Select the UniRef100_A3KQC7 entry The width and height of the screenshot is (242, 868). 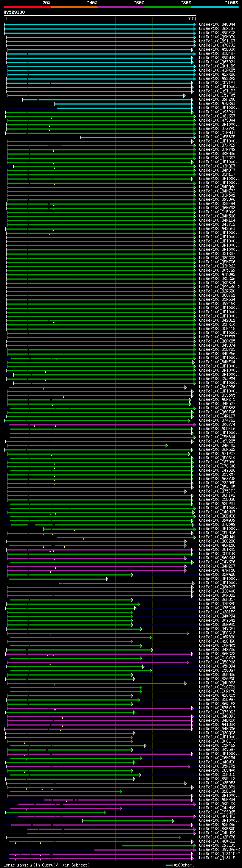(x=217, y=166)
